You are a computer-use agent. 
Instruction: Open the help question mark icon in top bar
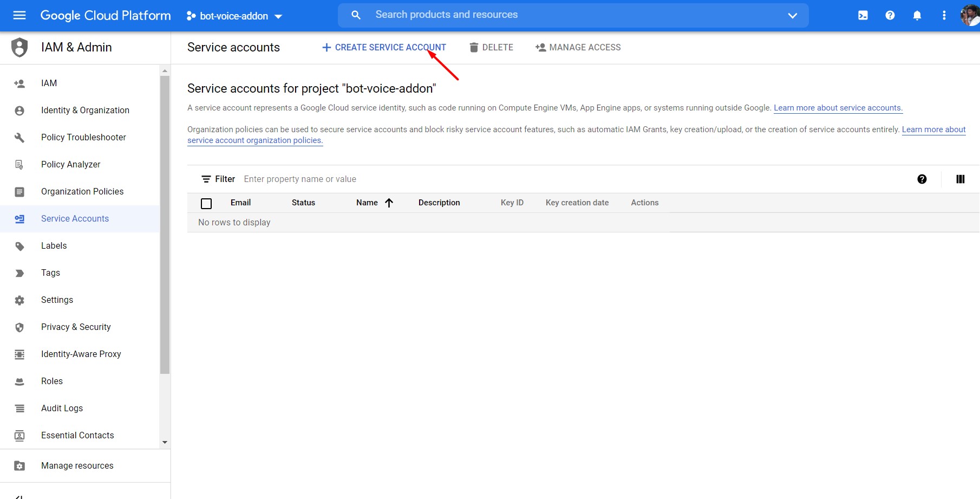890,16
